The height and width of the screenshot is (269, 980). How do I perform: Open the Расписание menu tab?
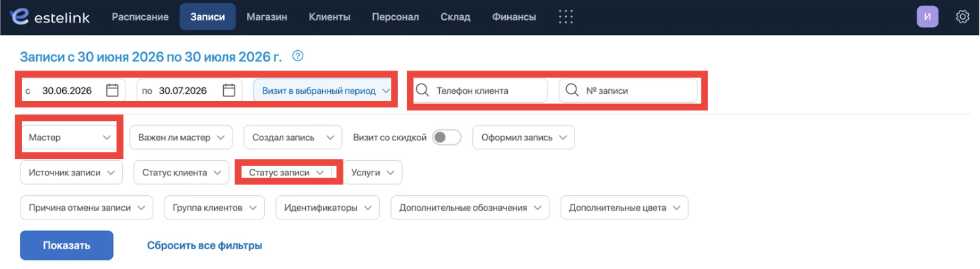coord(140,17)
